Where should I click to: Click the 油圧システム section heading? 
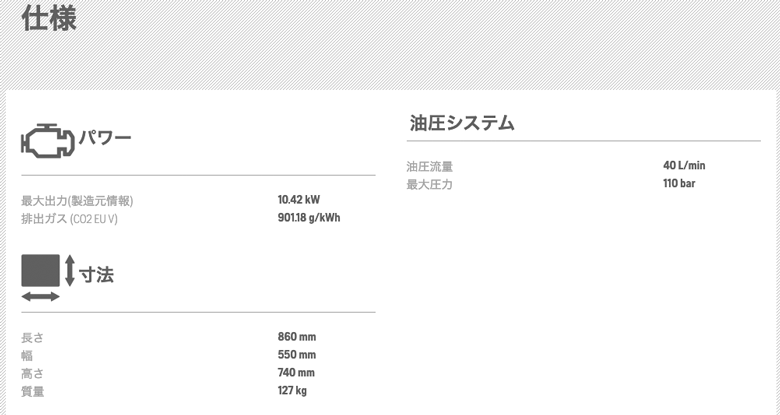click(x=462, y=123)
